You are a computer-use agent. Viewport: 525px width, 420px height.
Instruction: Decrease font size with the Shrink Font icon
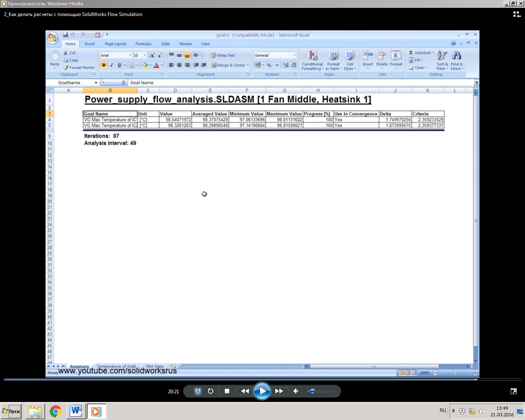pyautogui.click(x=160, y=55)
